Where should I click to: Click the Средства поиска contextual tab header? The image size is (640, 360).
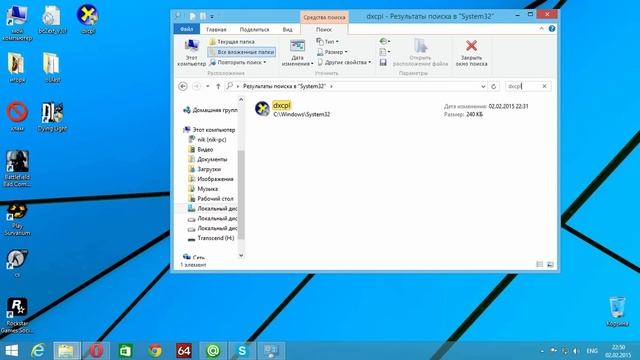[324, 17]
